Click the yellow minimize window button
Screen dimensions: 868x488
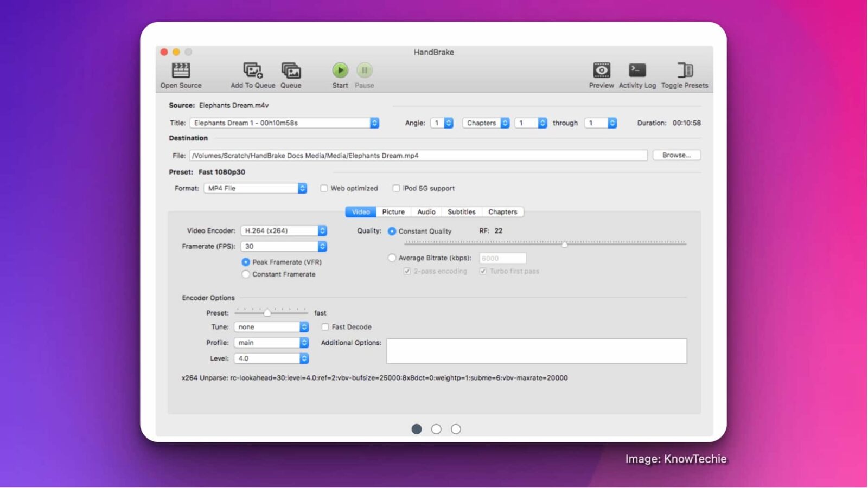pos(176,52)
